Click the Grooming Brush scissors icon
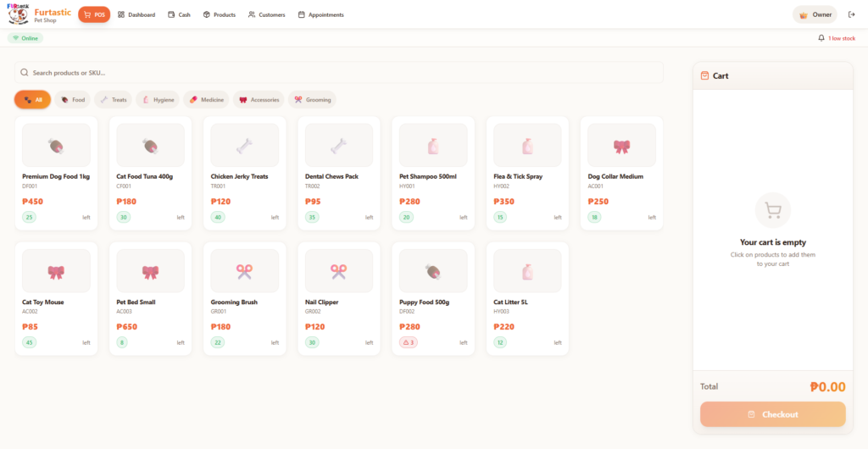 point(244,271)
